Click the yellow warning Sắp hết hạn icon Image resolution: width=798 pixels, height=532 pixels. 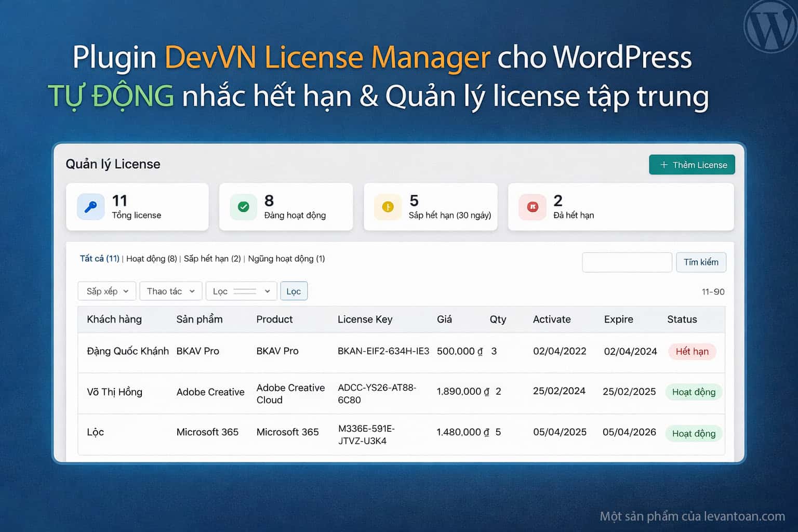(388, 207)
